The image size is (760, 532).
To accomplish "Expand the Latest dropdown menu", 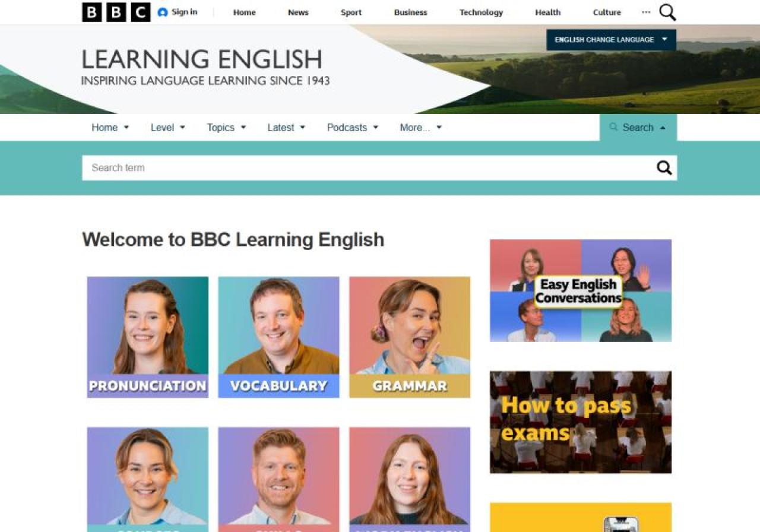I will click(x=286, y=128).
